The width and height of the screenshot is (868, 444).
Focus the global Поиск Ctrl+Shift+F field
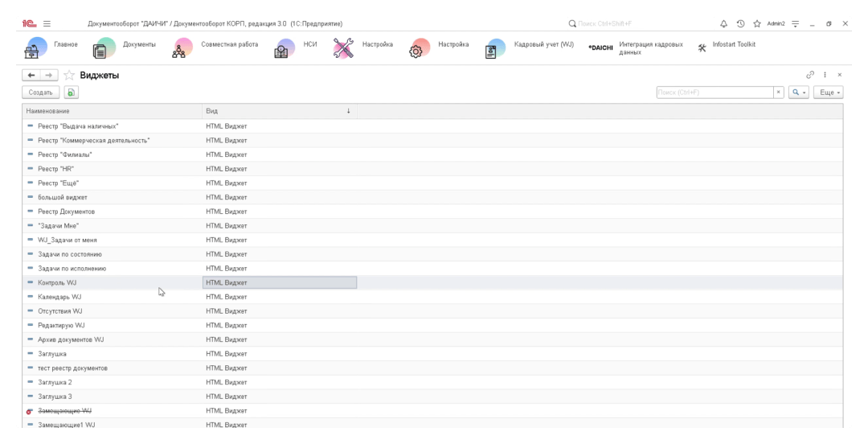click(604, 24)
